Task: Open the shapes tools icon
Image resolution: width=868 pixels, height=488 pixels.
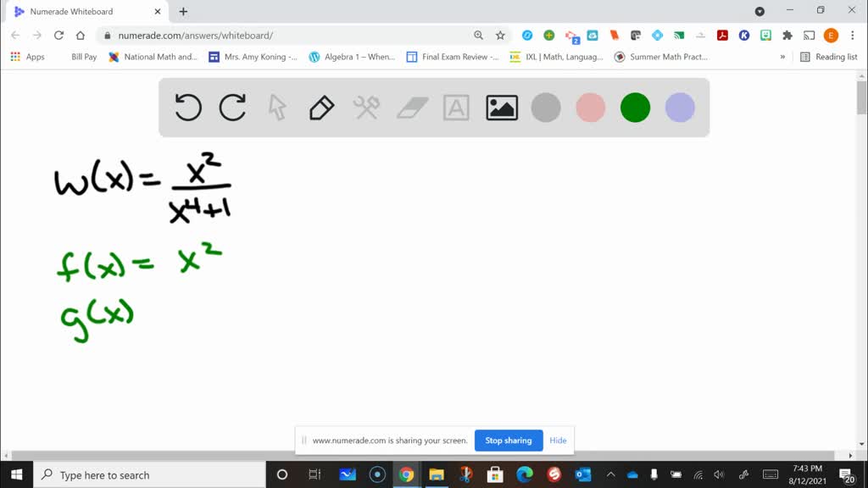Action: click(x=366, y=108)
